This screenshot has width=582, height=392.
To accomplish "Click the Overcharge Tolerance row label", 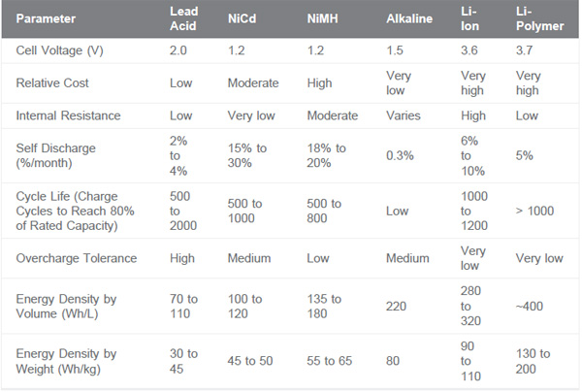I will click(75, 258).
